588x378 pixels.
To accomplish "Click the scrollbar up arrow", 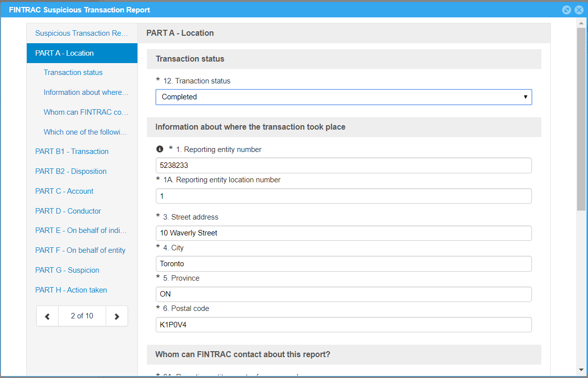I will point(581,23).
